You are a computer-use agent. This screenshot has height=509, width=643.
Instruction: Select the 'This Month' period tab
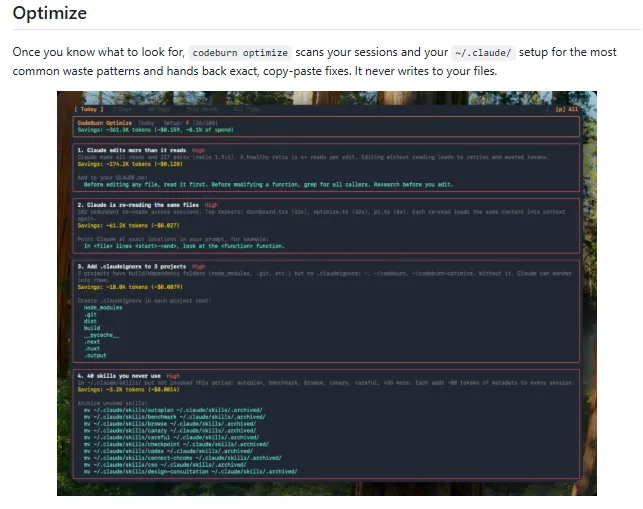click(x=202, y=109)
